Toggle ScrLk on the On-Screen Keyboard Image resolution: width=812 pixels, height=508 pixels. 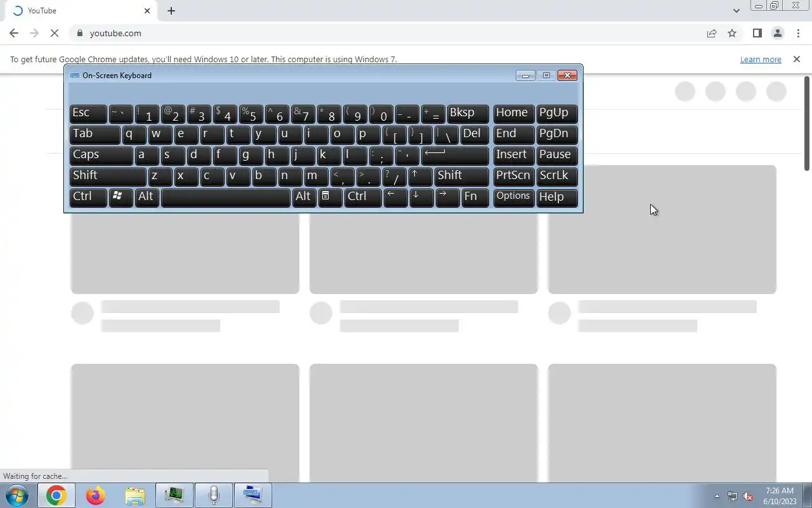(557, 176)
